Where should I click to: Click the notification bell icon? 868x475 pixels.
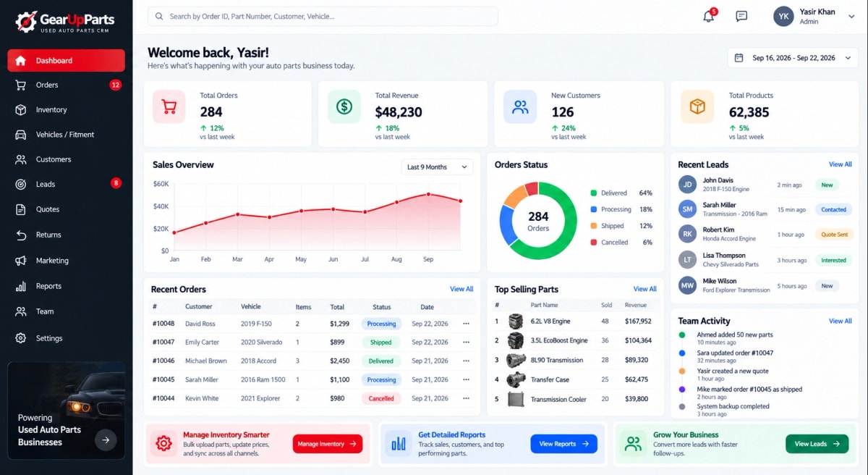(x=709, y=17)
